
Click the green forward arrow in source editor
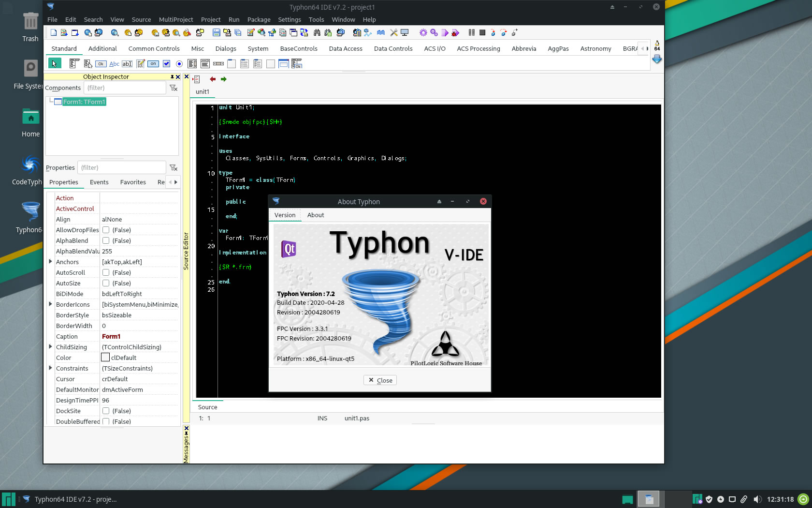point(223,79)
